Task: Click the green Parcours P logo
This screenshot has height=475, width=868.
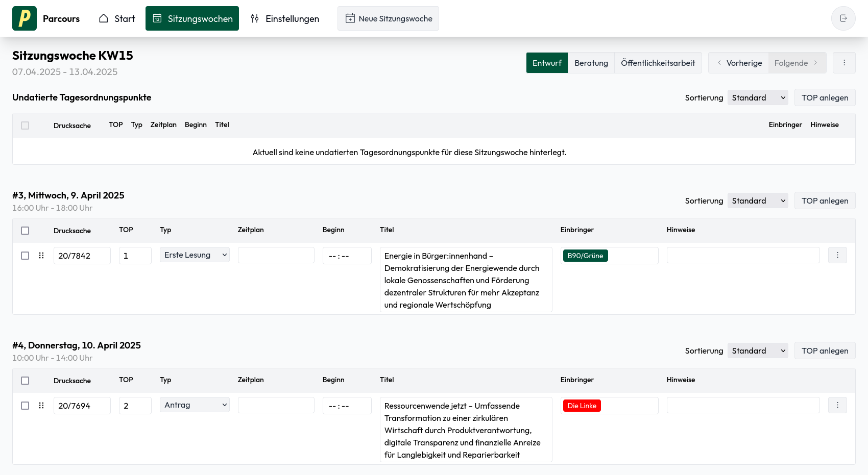Action: (x=25, y=18)
